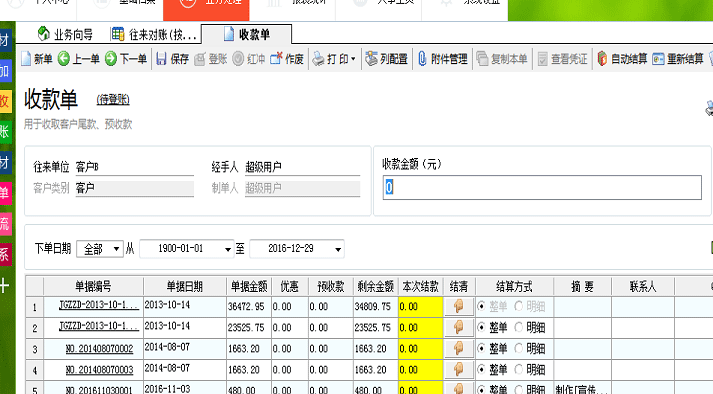Viewport: 713px width, 394px height.
Task: Void the document with 作废
Action: click(286, 59)
